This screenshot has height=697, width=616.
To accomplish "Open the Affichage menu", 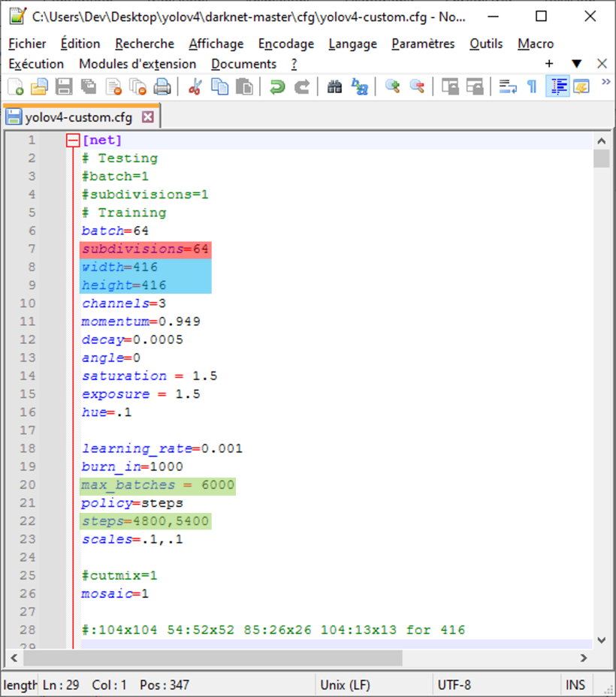I will click(x=216, y=44).
